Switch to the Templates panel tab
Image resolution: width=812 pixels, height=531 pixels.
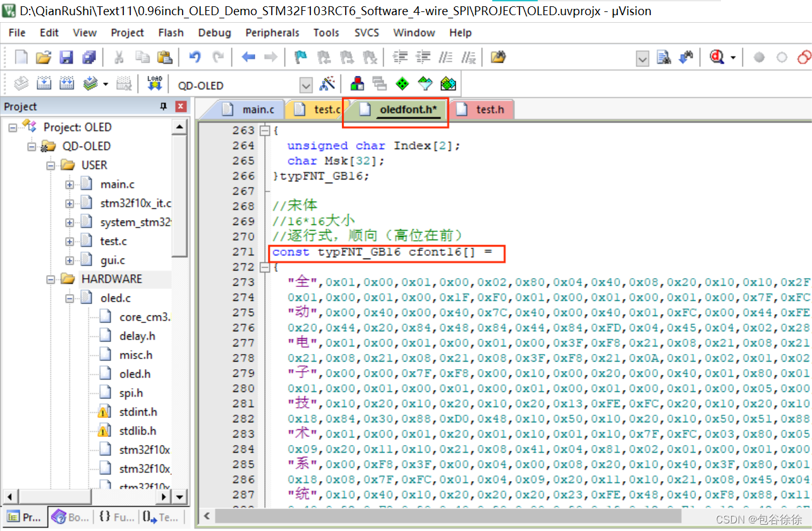161,517
